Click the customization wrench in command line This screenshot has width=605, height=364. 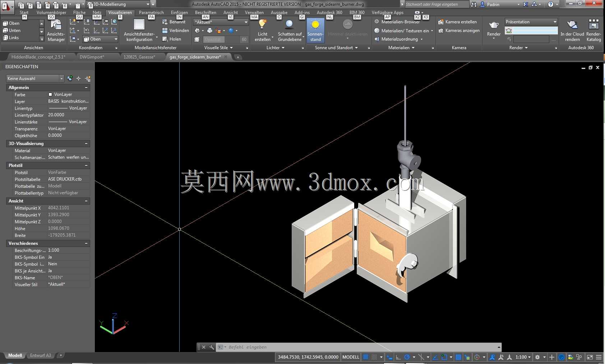212,347
